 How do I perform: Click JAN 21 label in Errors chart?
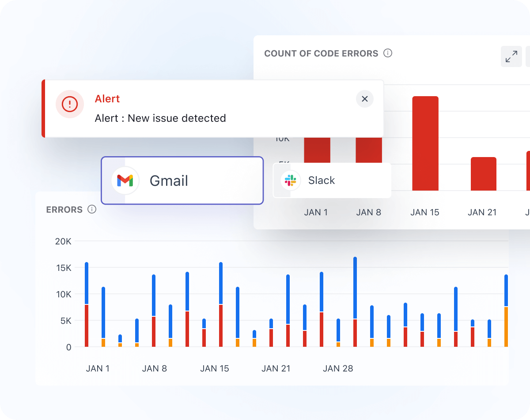tap(276, 368)
